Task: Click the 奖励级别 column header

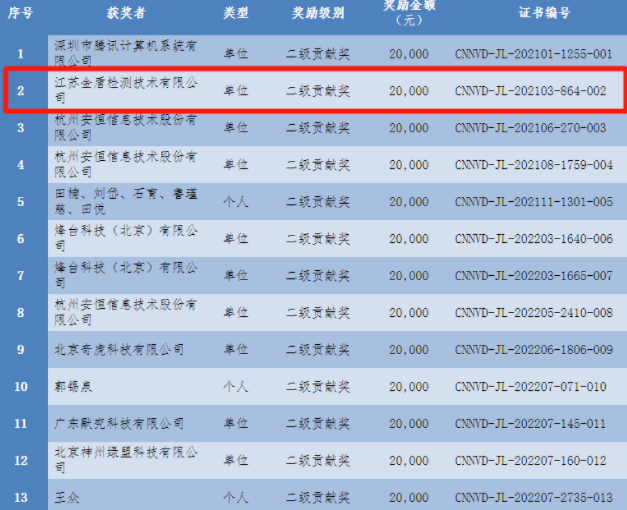Action: tap(317, 13)
